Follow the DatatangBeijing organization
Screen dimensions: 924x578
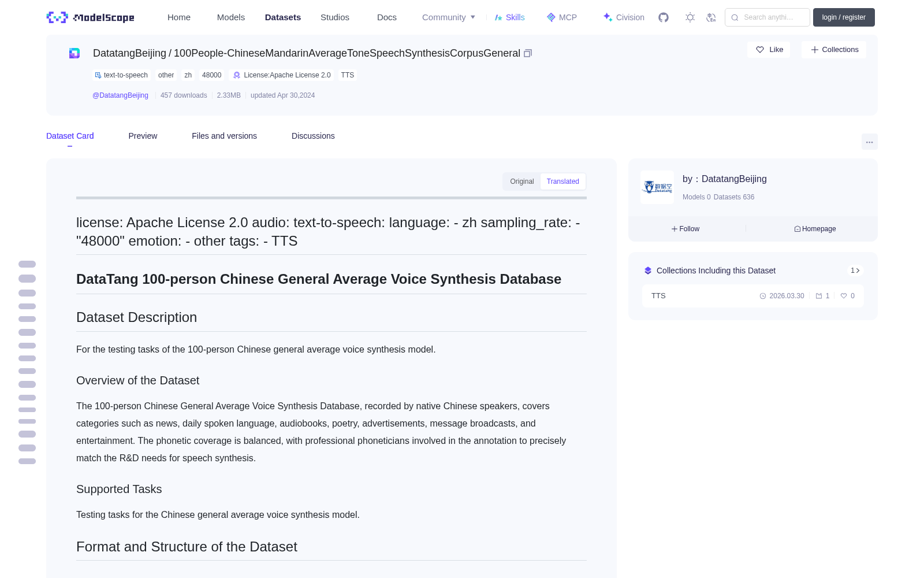685,229
